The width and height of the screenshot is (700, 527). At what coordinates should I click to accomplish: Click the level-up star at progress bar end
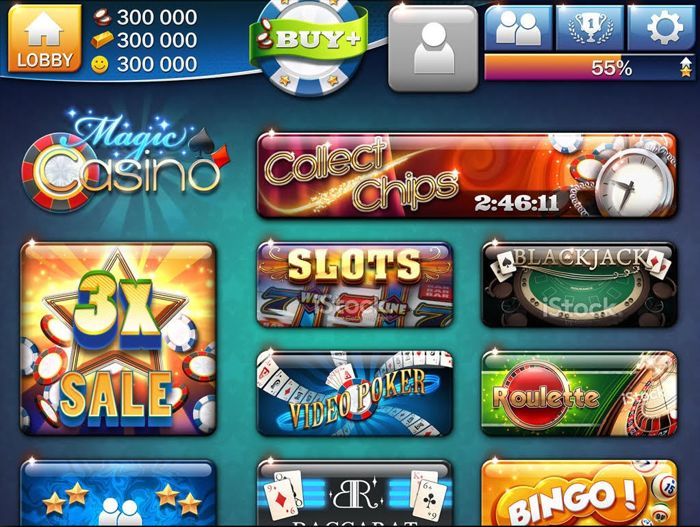click(x=686, y=68)
